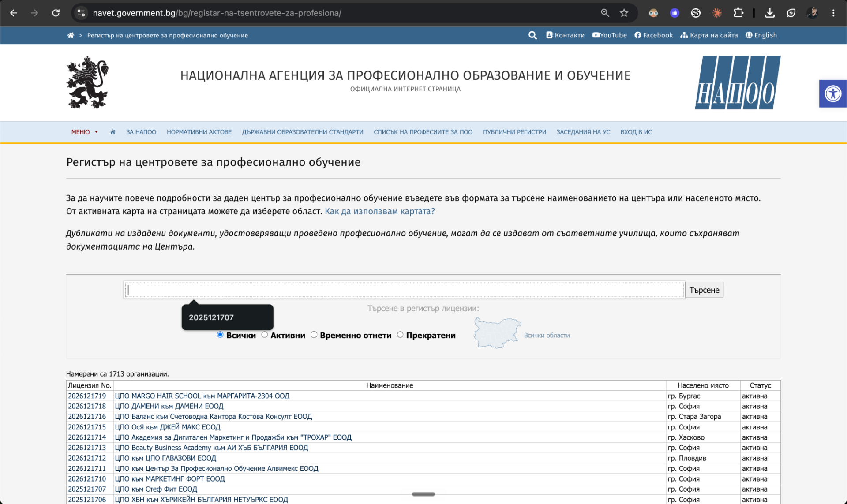The height and width of the screenshot is (504, 847).
Task: Click the browser address bar URL
Action: click(x=217, y=13)
